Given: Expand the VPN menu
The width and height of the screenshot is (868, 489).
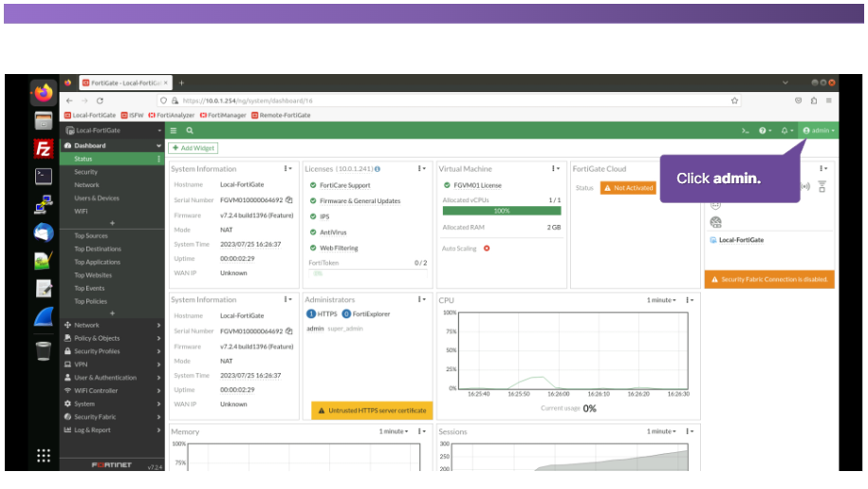Looking at the screenshot, I should pos(112,365).
